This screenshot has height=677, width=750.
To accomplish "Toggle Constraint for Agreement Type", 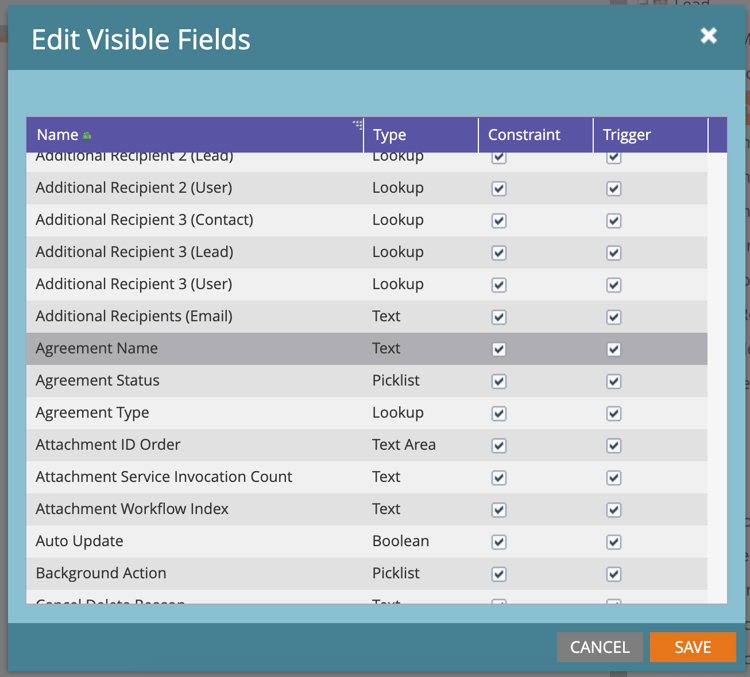I will [x=499, y=413].
